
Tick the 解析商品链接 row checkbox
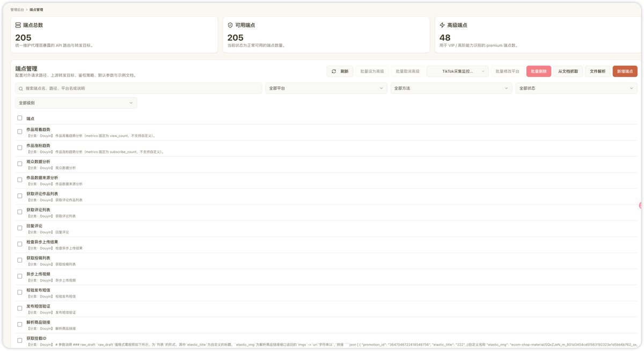20,324
